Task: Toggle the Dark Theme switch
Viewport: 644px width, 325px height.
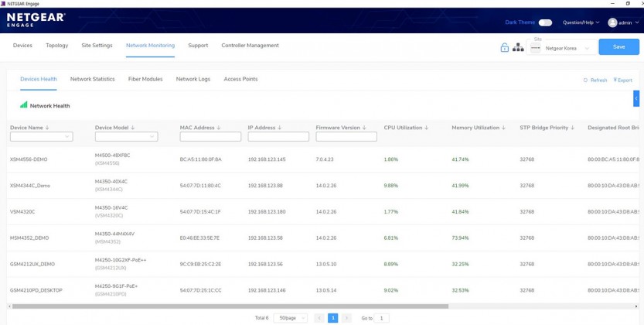Action: pos(545,22)
